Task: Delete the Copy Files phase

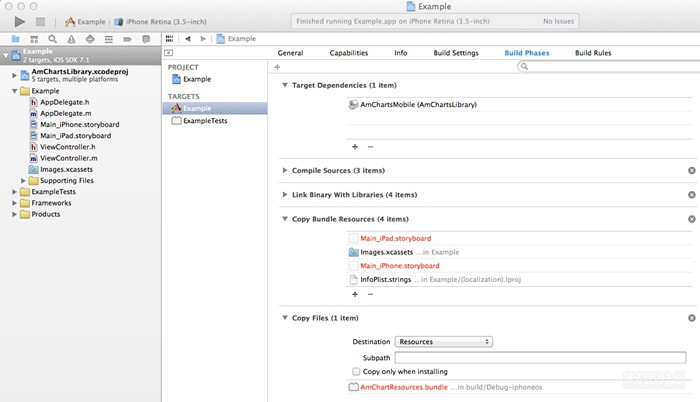Action: coord(692,318)
